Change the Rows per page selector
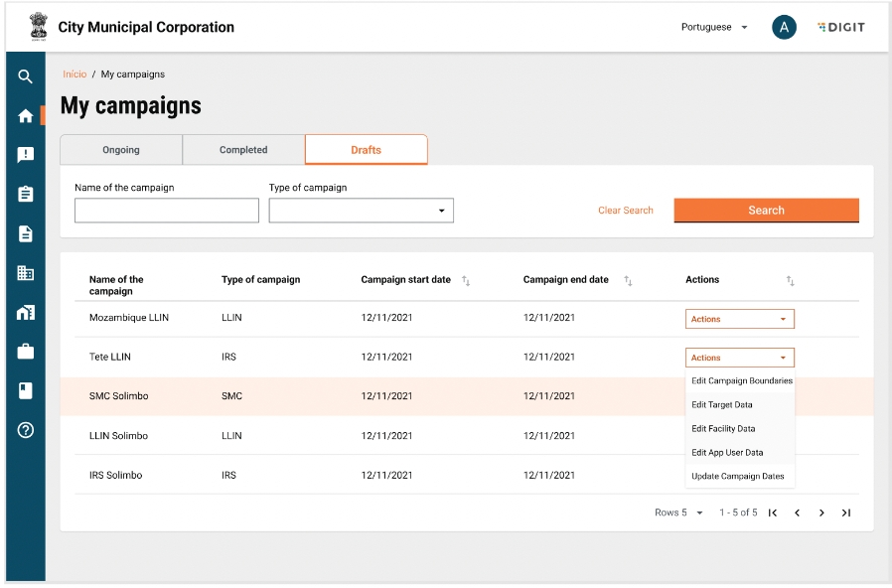This screenshot has width=892, height=588. click(679, 513)
